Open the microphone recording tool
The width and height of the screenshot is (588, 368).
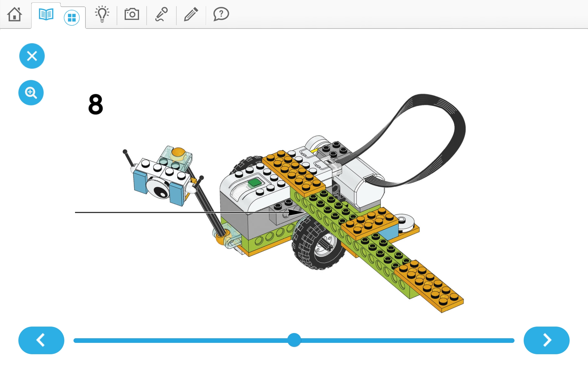coord(161,14)
